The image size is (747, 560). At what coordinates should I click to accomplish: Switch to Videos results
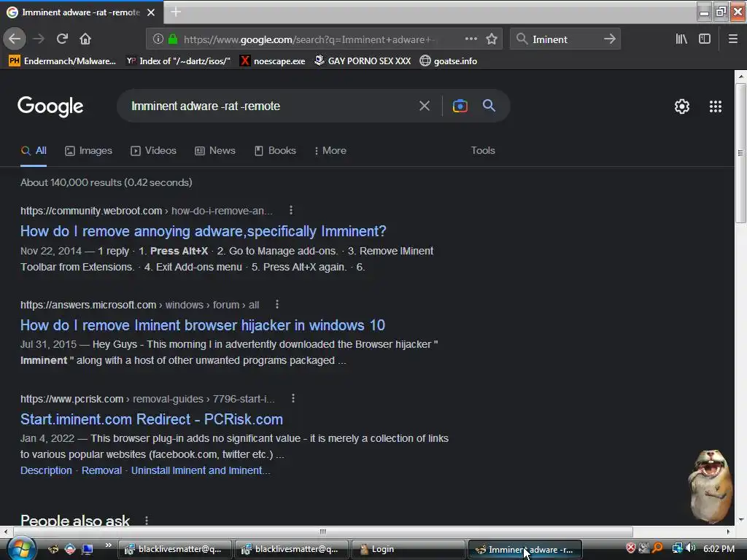[x=153, y=150]
